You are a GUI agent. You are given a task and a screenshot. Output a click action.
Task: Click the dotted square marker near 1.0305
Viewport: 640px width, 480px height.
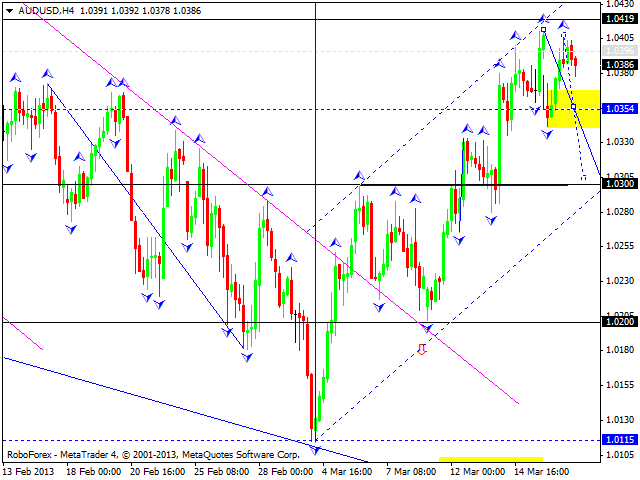(x=584, y=178)
